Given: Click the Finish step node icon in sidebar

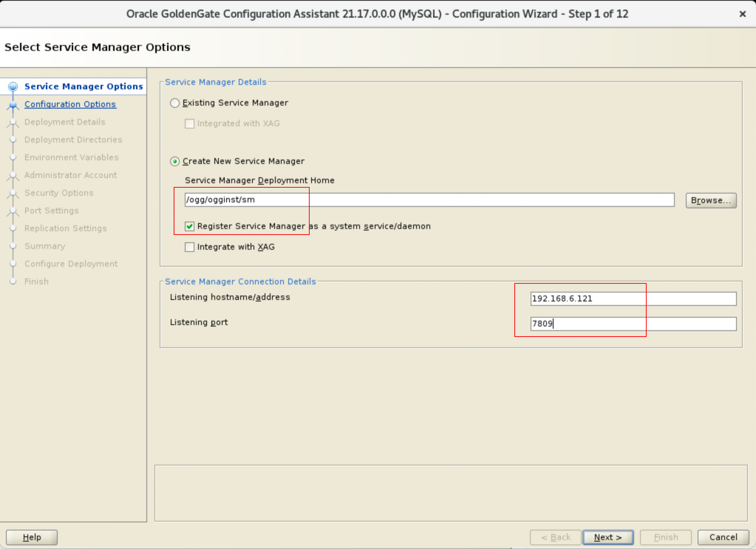Looking at the screenshot, I should [13, 282].
